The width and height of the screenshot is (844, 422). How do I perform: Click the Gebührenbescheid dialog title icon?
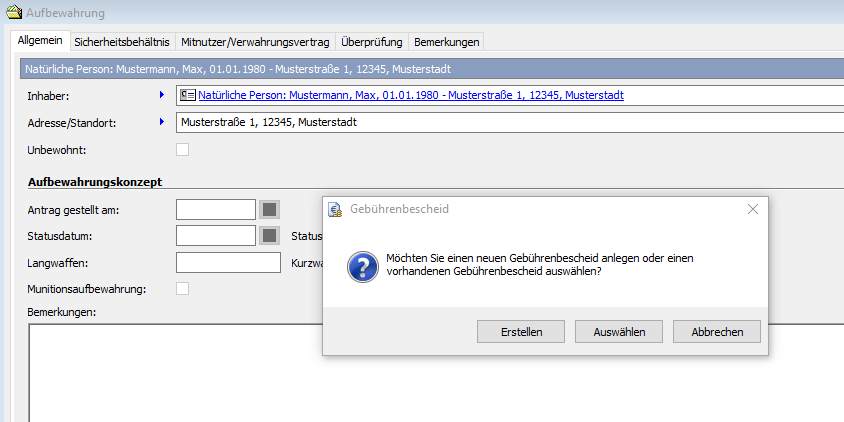[336, 209]
